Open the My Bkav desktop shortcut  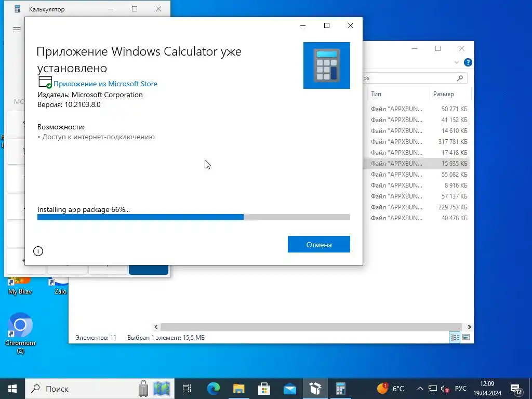pyautogui.click(x=20, y=286)
